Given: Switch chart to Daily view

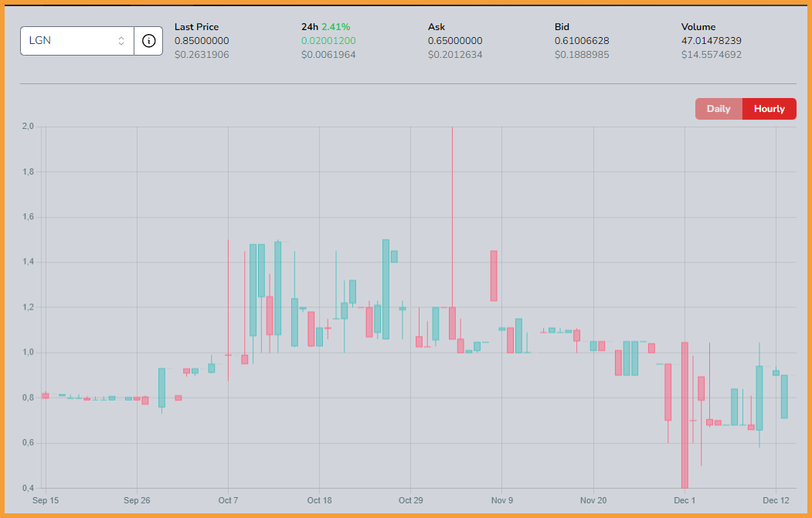Looking at the screenshot, I should (719, 109).
